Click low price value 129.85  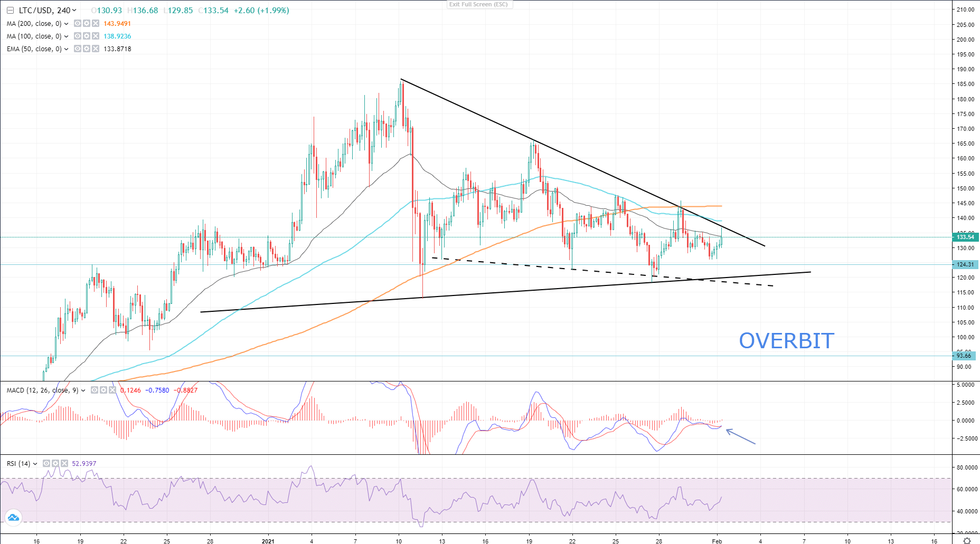click(x=180, y=11)
